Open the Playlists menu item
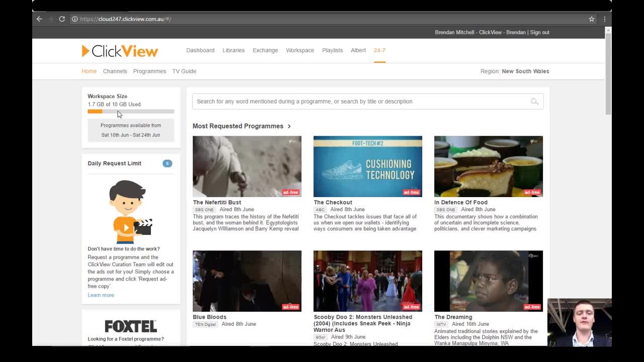This screenshot has width=644, height=362. 333,50
